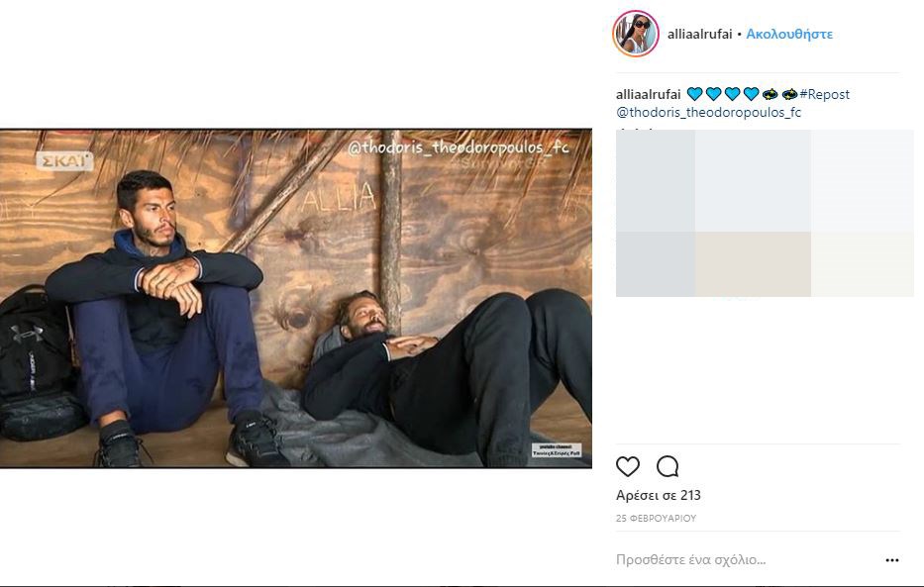
Task: Click the car emojis in the caption
Action: [780, 94]
